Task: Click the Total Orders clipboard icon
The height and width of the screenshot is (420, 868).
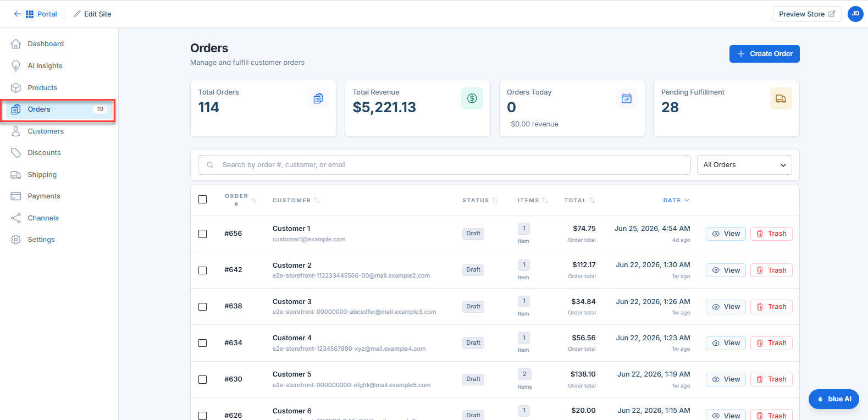Action: (x=318, y=98)
